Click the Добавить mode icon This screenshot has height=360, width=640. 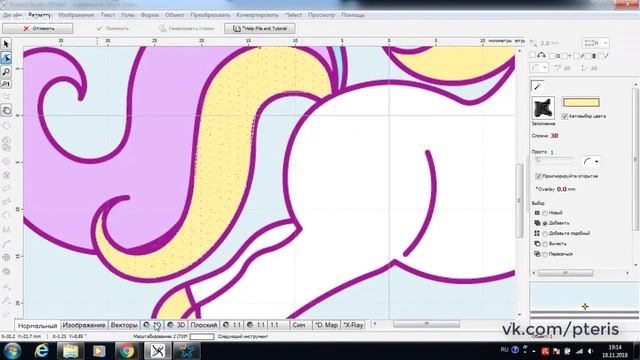point(537,223)
